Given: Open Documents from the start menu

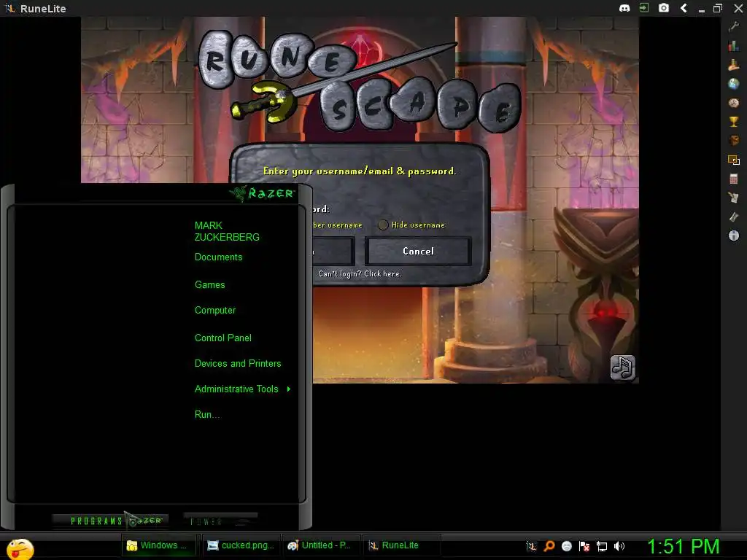Looking at the screenshot, I should coord(219,257).
